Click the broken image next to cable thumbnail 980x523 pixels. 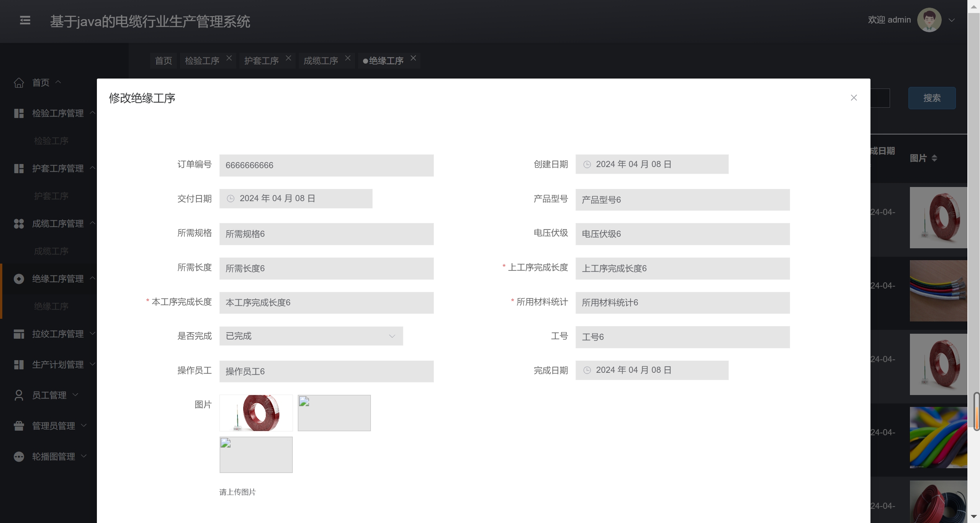(334, 413)
